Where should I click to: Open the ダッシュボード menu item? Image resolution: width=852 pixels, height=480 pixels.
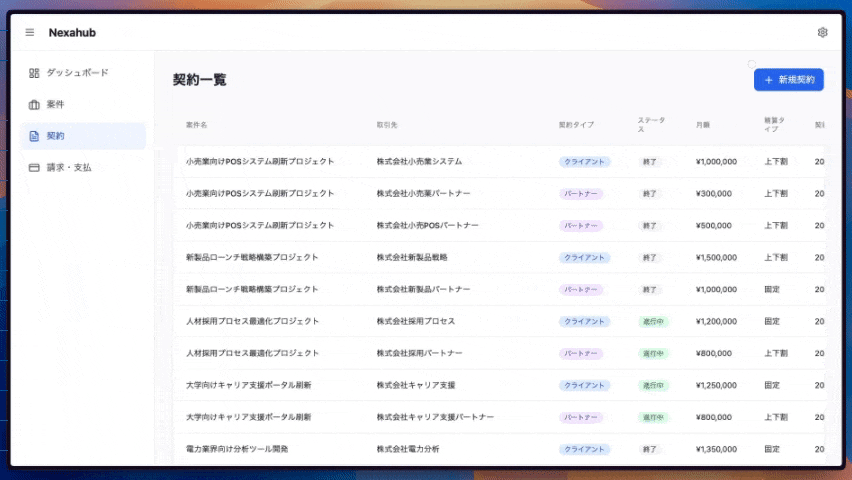[x=77, y=73]
